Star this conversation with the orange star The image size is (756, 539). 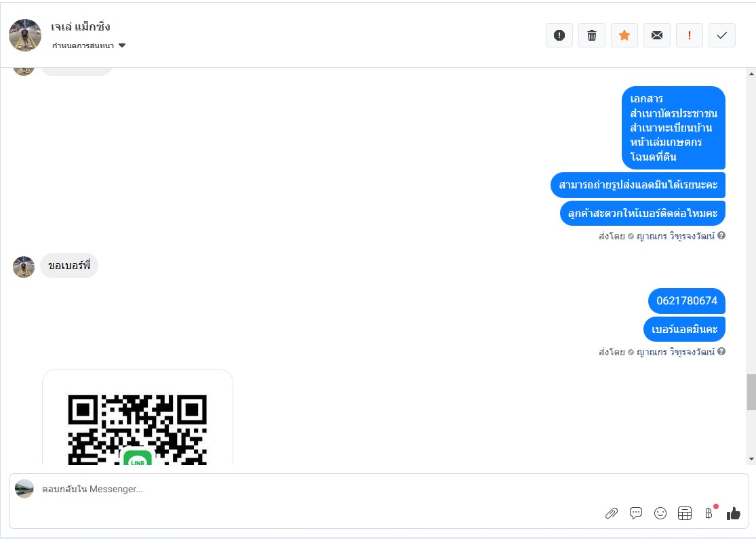click(624, 35)
